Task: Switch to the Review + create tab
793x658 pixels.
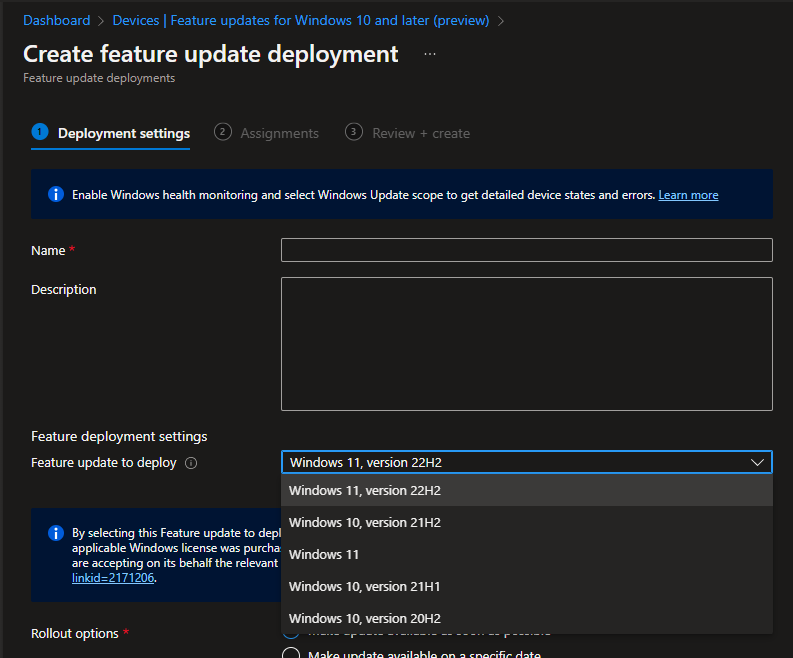Action: coord(420,133)
